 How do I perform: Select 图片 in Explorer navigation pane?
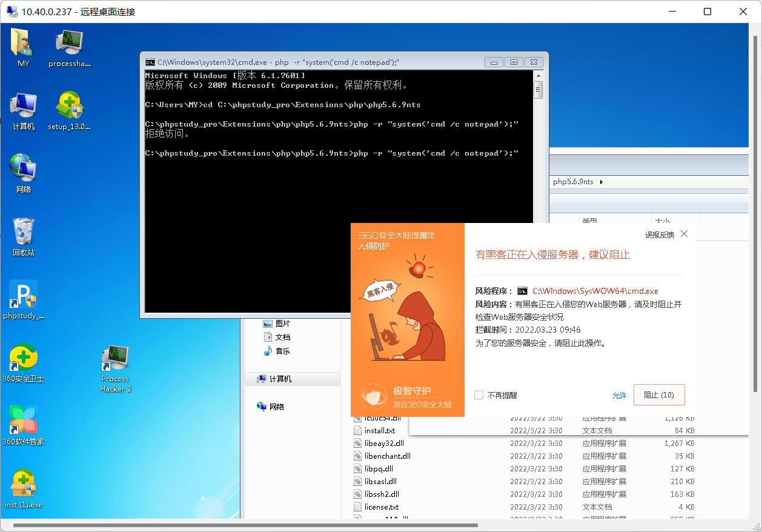pos(277,324)
